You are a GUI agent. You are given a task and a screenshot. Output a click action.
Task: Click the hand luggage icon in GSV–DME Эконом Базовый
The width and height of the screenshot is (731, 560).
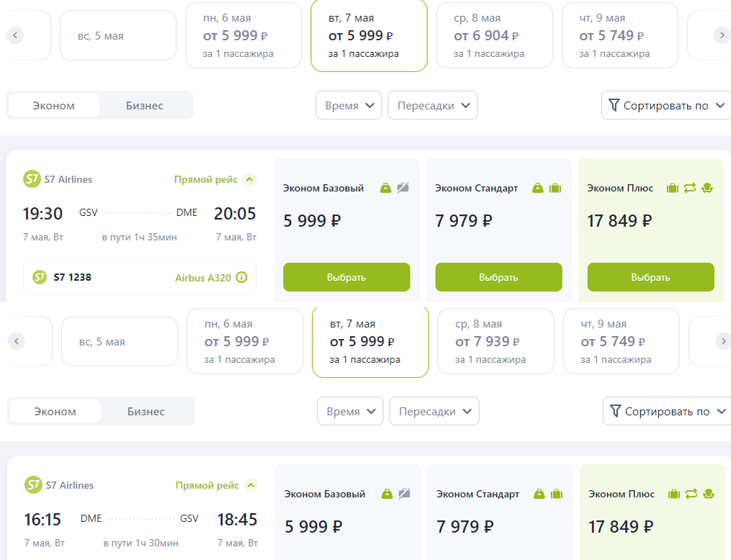point(385,188)
